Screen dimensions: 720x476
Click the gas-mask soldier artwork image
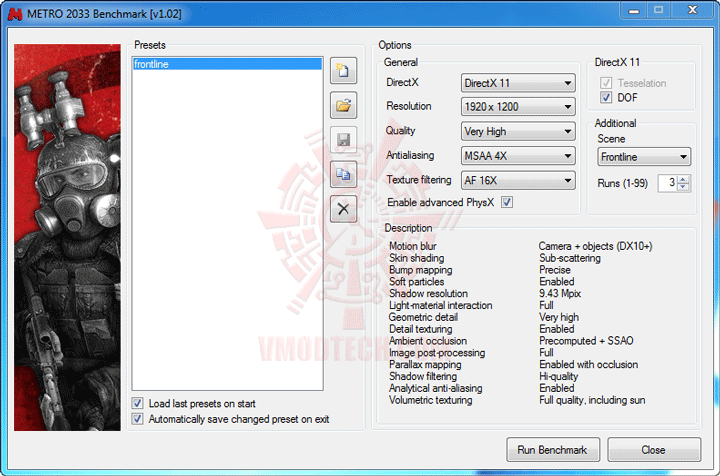pos(68,237)
